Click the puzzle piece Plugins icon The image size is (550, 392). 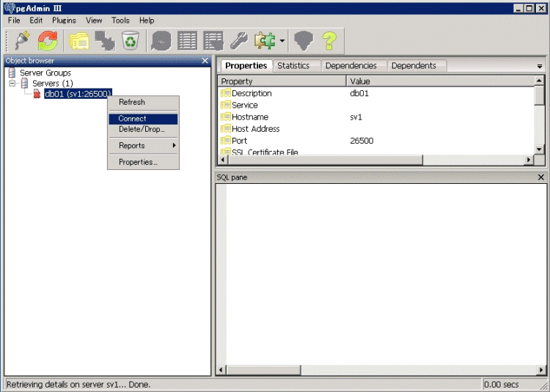(265, 40)
